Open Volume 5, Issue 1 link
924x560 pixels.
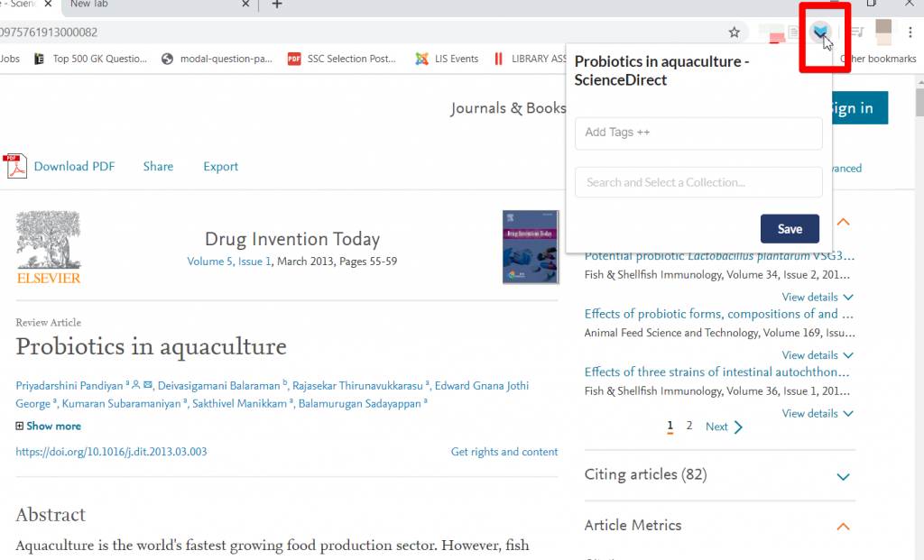coord(229,262)
